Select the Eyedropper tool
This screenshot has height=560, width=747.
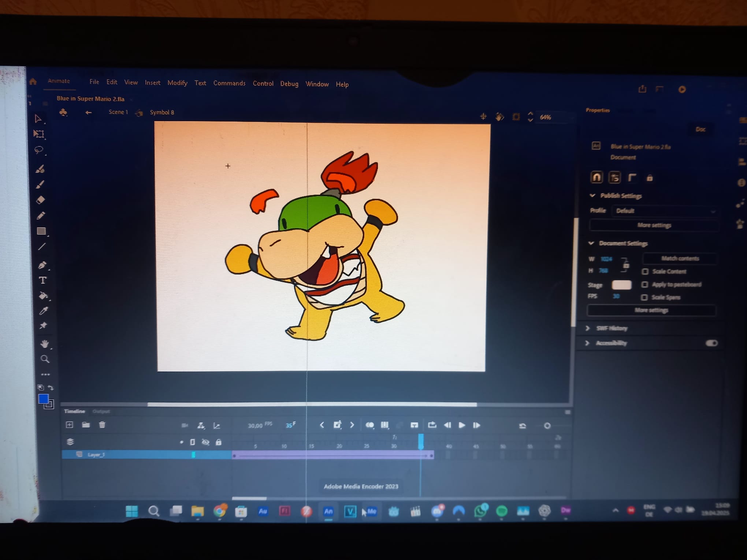pos(44,311)
